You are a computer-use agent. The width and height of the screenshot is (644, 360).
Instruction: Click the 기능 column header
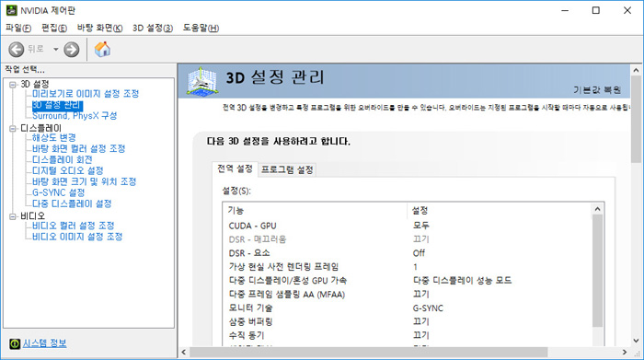[x=316, y=211]
